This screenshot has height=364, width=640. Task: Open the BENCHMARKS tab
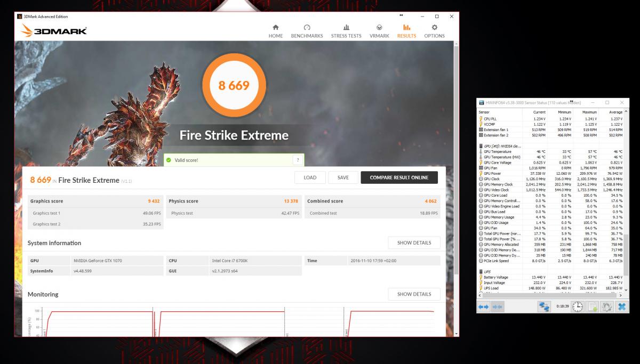click(307, 31)
